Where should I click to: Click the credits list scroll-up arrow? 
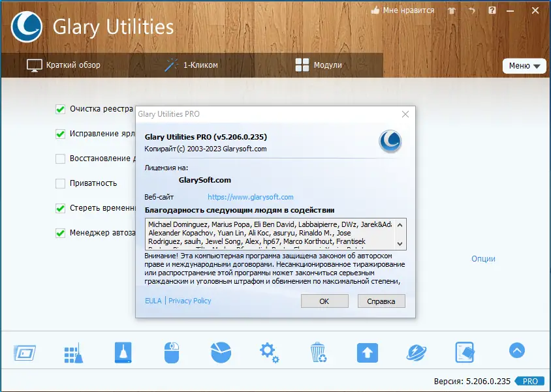[400, 225]
